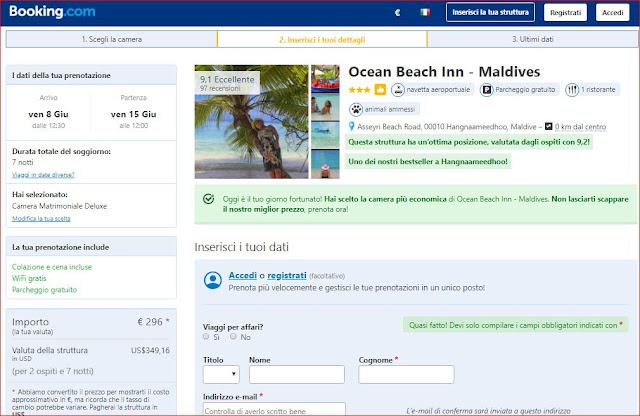Click the Booking.com logo
Viewport: 640px width, 416px height.
(x=52, y=11)
